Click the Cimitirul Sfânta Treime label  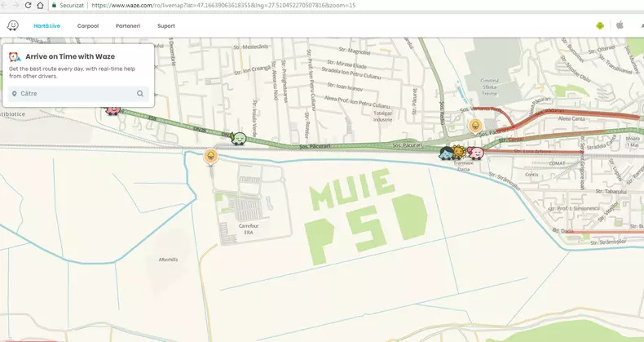[x=490, y=87]
